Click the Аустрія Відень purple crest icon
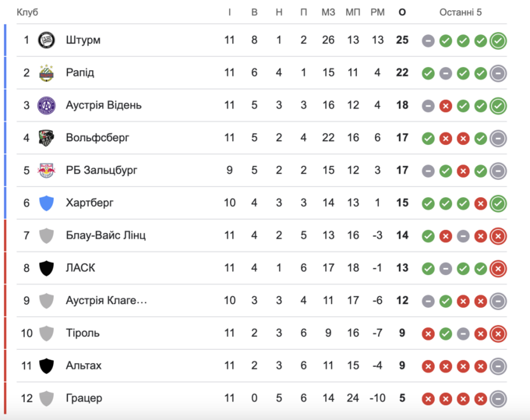 [47, 105]
